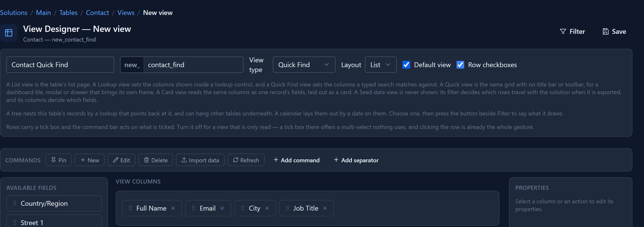Select the New command label
This screenshot has height=227, width=644.
tap(93, 160)
